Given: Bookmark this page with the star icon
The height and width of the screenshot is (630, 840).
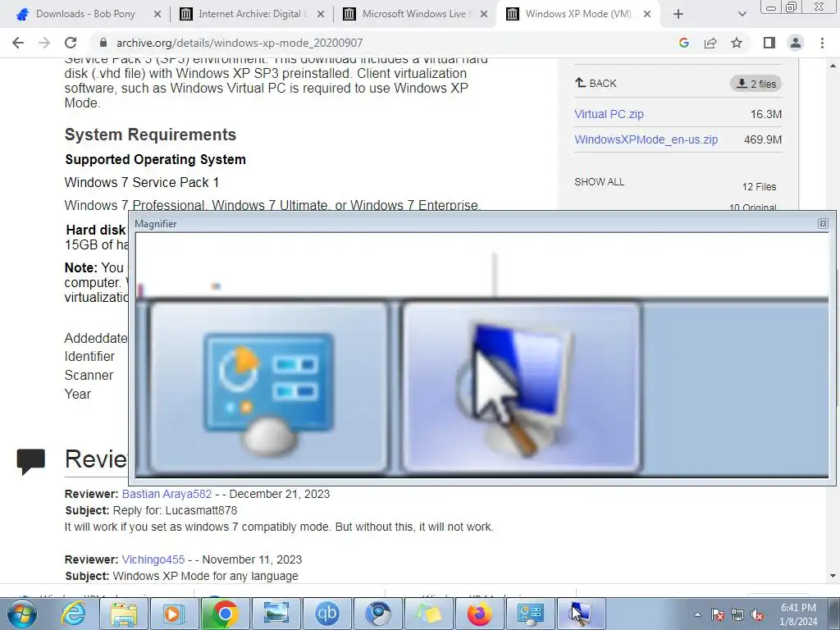Looking at the screenshot, I should click(737, 43).
